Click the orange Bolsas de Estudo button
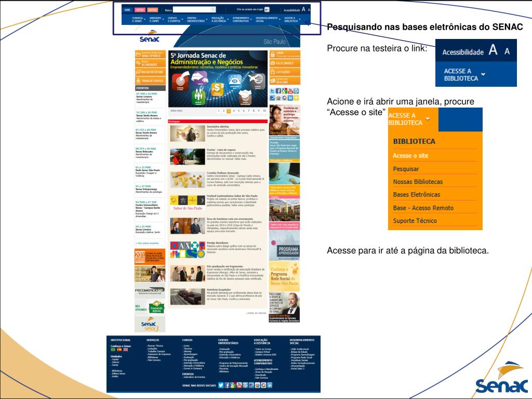The image size is (532, 399). point(150,72)
